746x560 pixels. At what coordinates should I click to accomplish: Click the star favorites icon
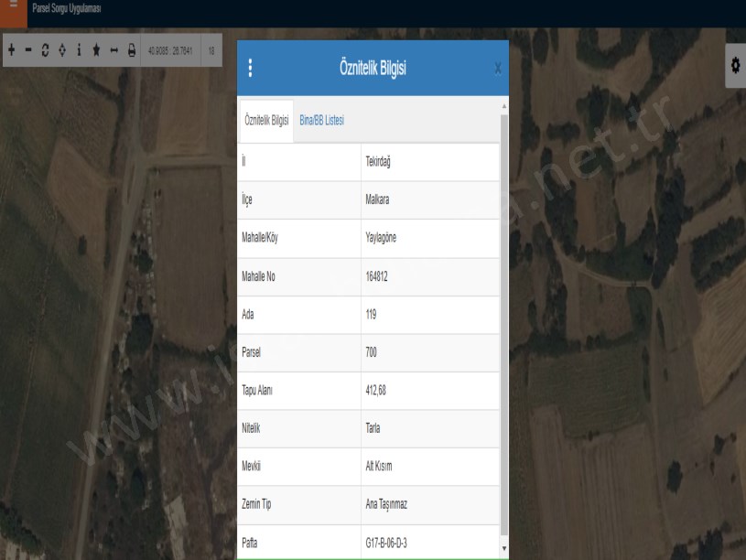[97, 49]
